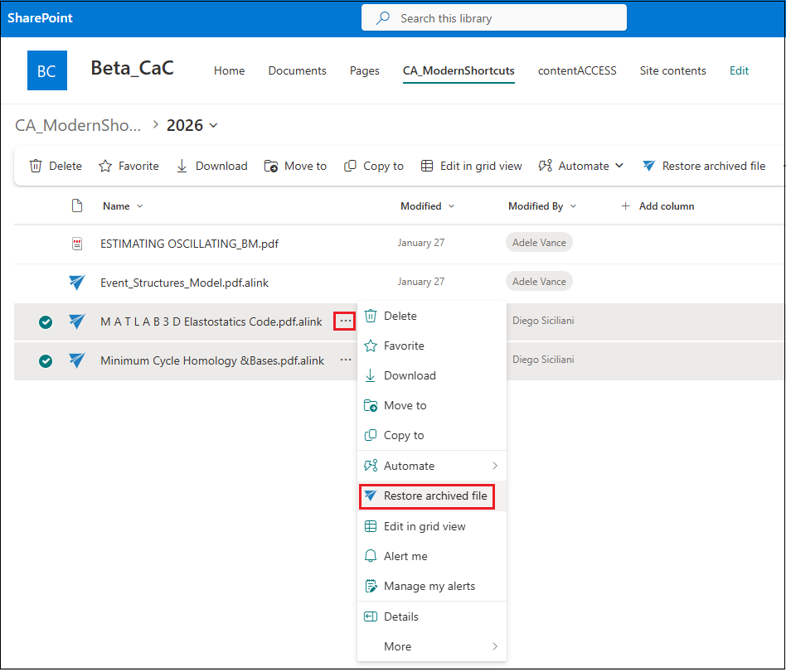Click the PDF icon for ESTIMATING OSCILLATING_BM.pdf
The height and width of the screenshot is (672, 786).
77,244
